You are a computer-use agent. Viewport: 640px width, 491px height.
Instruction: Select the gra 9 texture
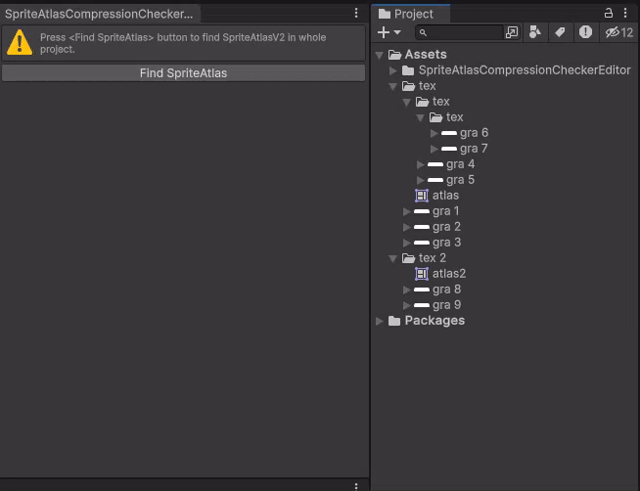pos(446,305)
